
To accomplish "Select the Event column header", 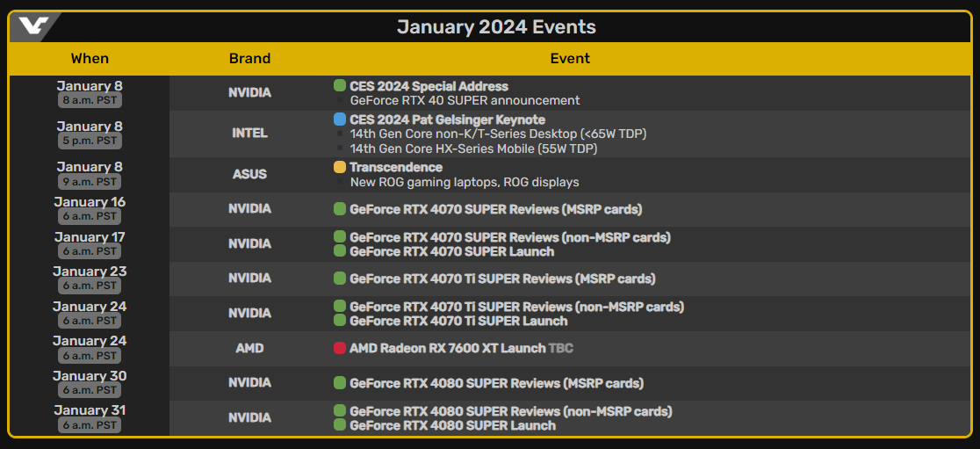I will (x=570, y=59).
